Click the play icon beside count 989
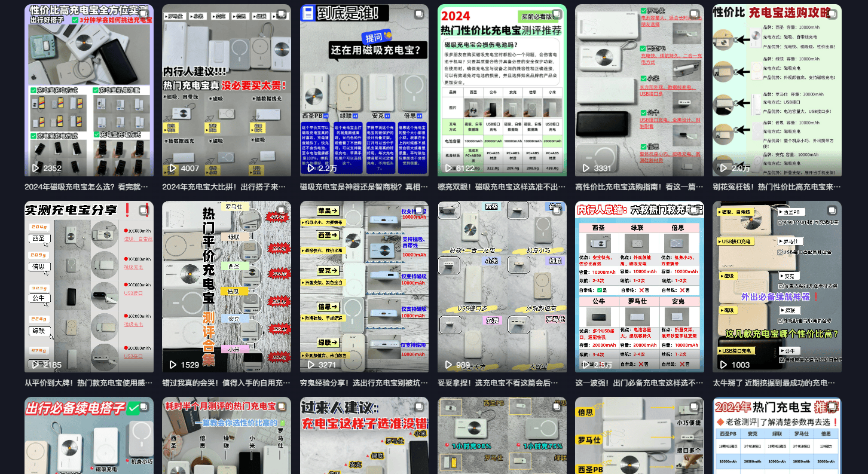This screenshot has width=868, height=474. click(448, 365)
